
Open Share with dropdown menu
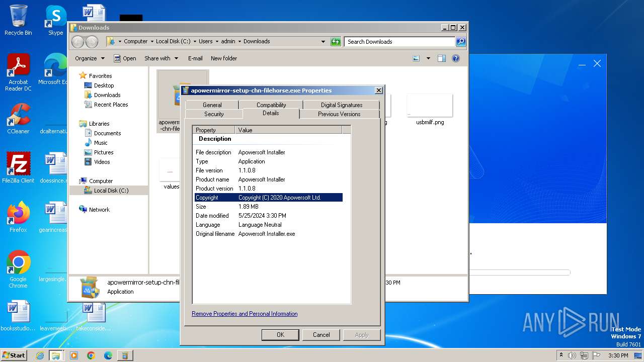161,58
